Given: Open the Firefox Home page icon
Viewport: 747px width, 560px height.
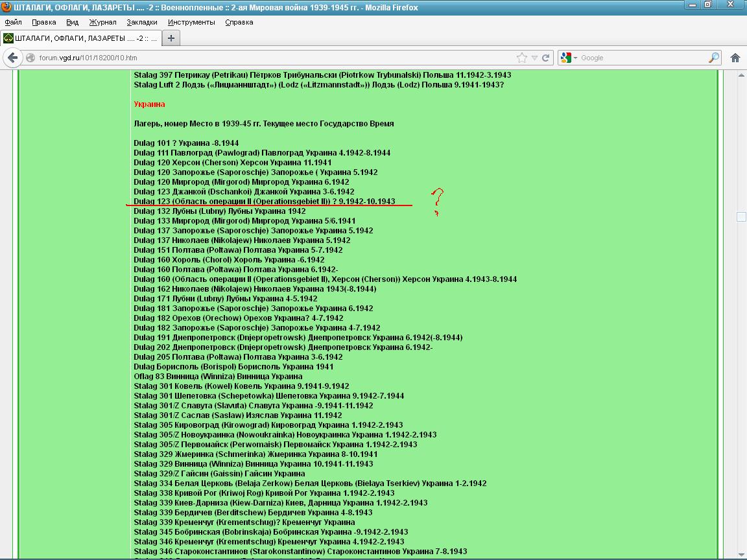Looking at the screenshot, I should click(735, 58).
